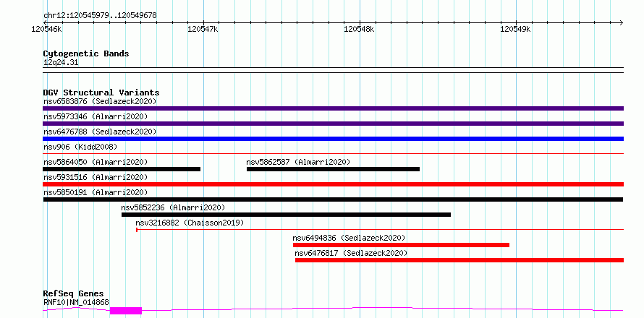Click the RefSeq Genes track title
644x318 pixels.
click(x=74, y=293)
